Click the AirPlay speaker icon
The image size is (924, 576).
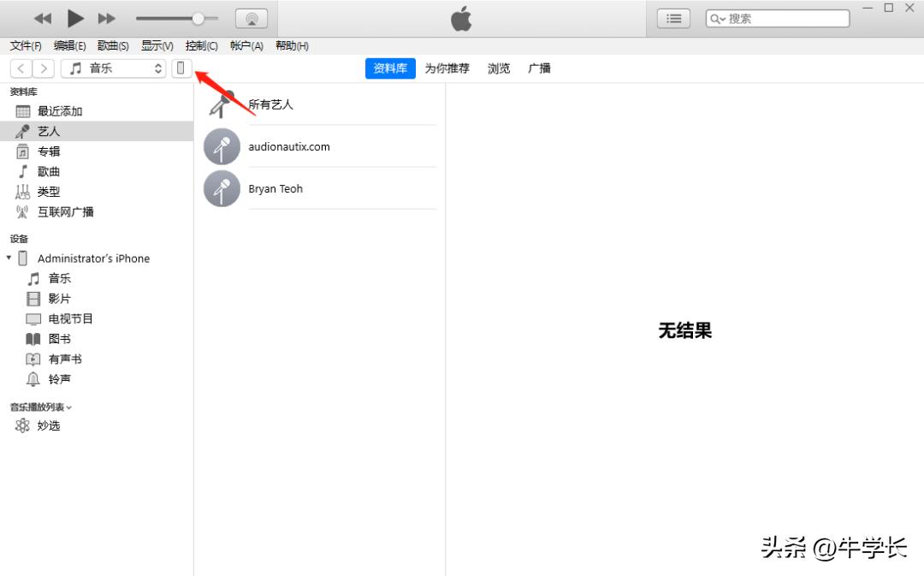(x=251, y=17)
